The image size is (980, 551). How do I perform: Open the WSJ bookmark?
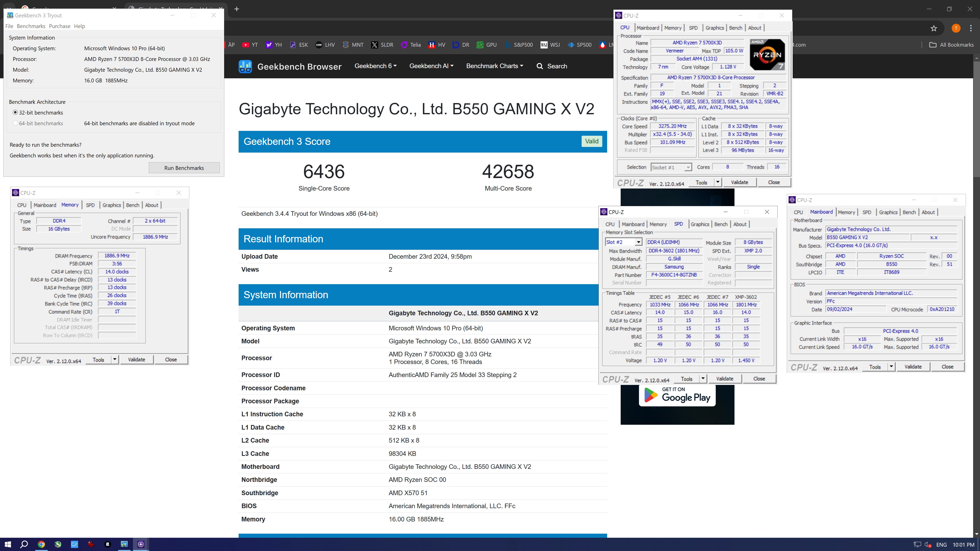(x=550, y=45)
